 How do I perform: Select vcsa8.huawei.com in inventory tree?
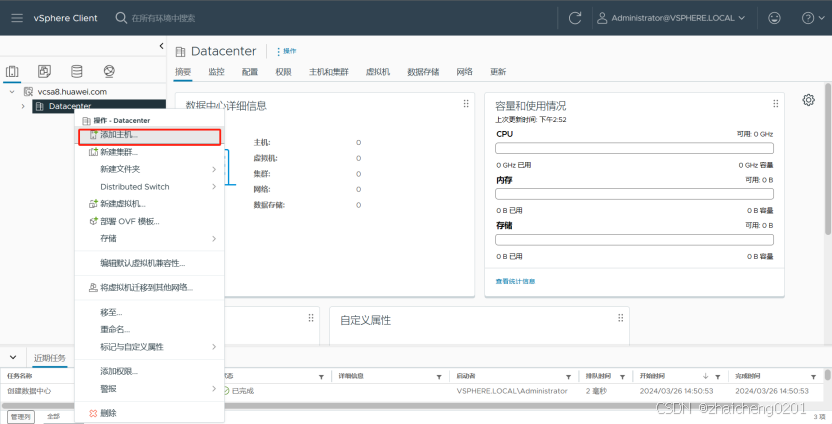[72, 92]
